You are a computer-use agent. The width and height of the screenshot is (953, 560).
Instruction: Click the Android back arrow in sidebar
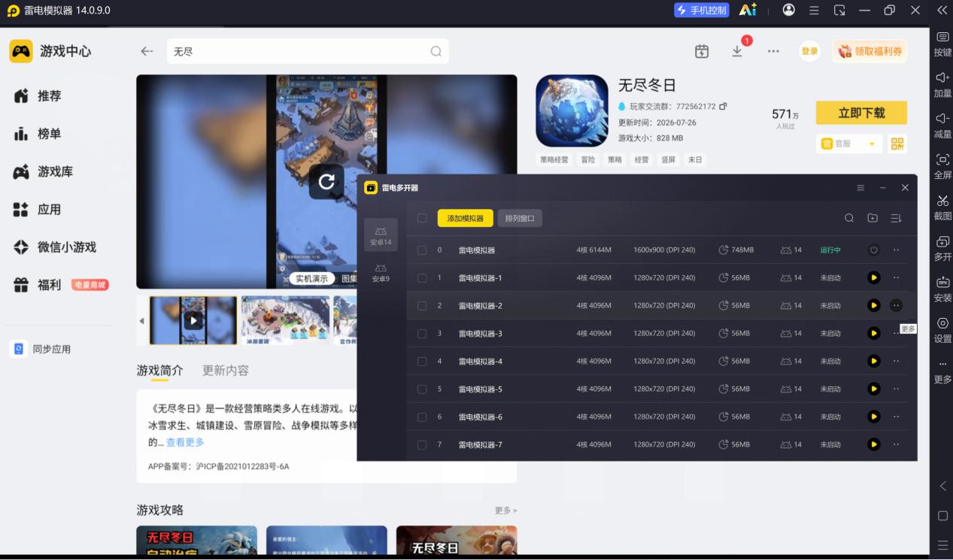coord(943,486)
